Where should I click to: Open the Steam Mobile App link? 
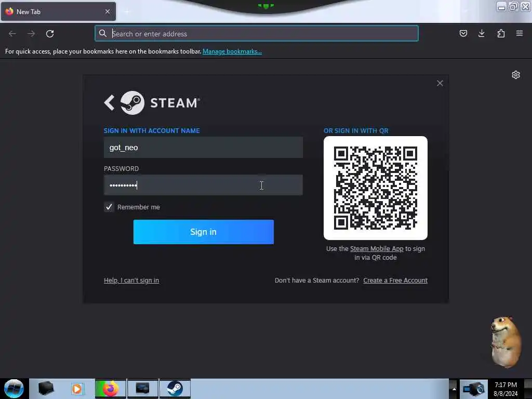point(377,249)
